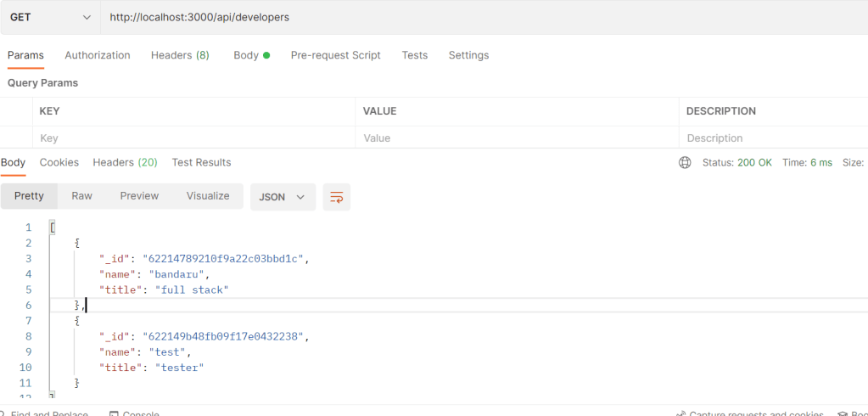The height and width of the screenshot is (416, 868).
Task: Show response Cookies tab
Action: tap(59, 162)
